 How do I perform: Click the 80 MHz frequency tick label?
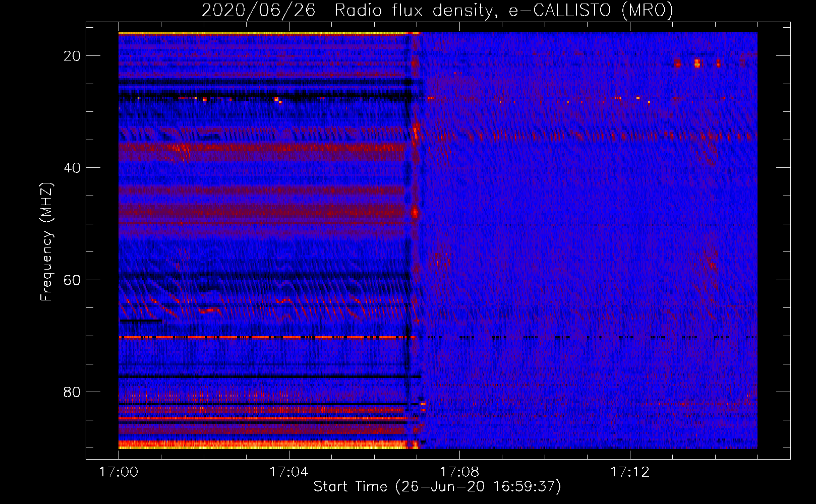[72, 392]
